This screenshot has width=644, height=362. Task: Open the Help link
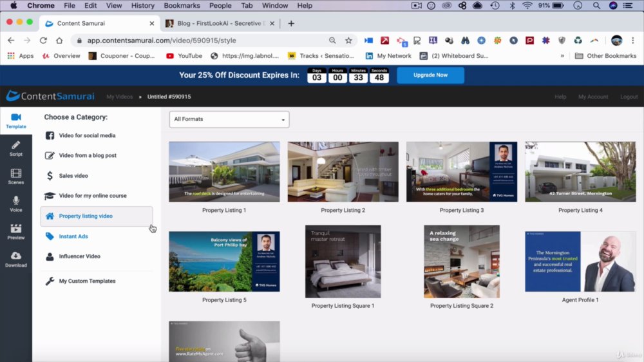pyautogui.click(x=560, y=97)
